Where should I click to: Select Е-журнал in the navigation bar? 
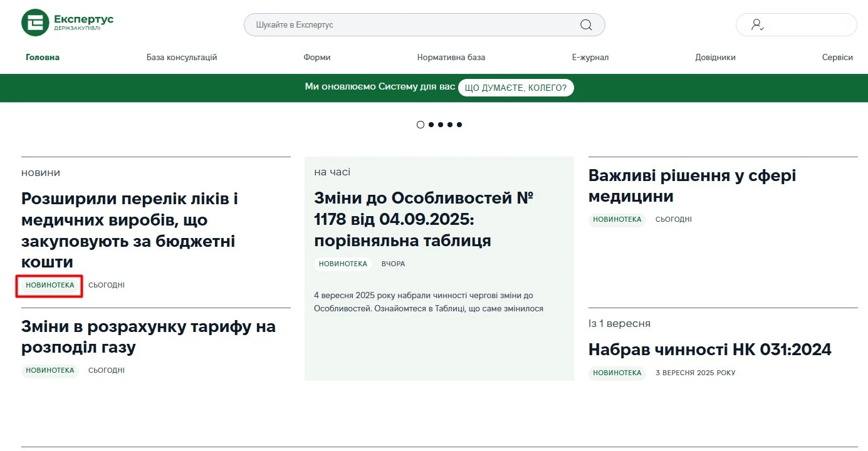point(590,57)
